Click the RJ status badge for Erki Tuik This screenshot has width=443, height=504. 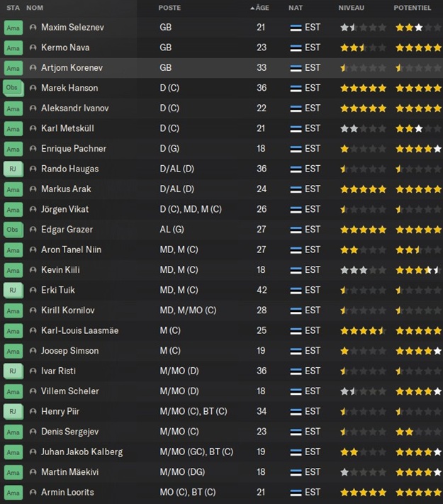point(13,290)
